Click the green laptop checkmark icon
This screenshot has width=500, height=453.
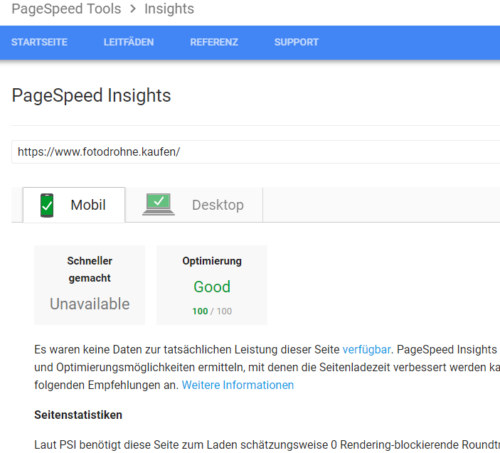[x=158, y=204]
